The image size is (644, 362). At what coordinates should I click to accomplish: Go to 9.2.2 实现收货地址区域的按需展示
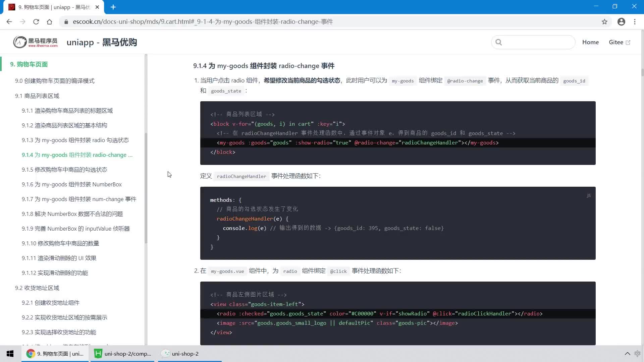64,317
